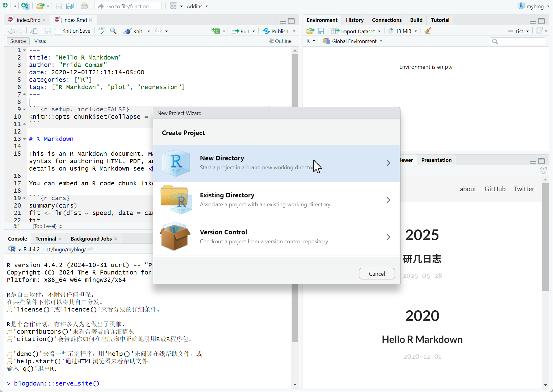Click the insert new code chunk icon
The width and height of the screenshot is (553, 392).
point(216,31)
